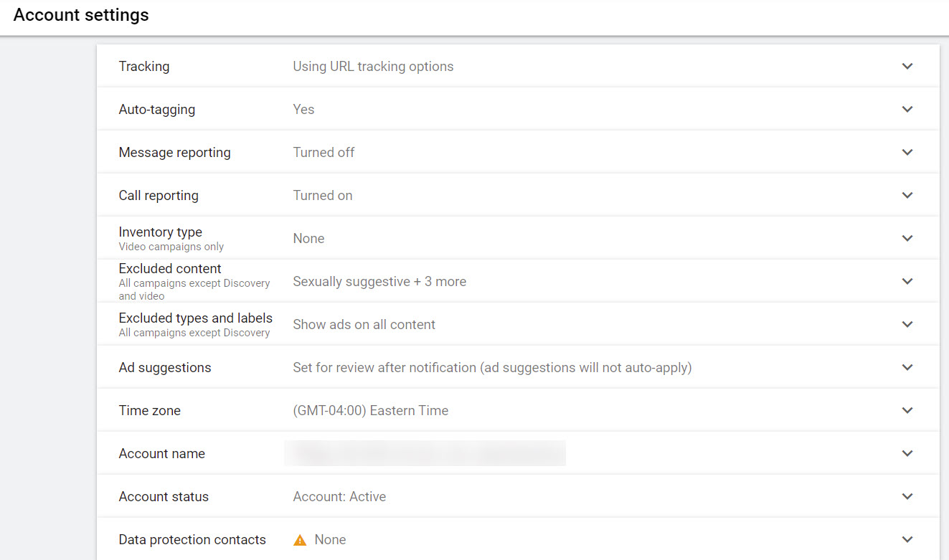Expand the Account status row
949x560 pixels.
pos(907,496)
